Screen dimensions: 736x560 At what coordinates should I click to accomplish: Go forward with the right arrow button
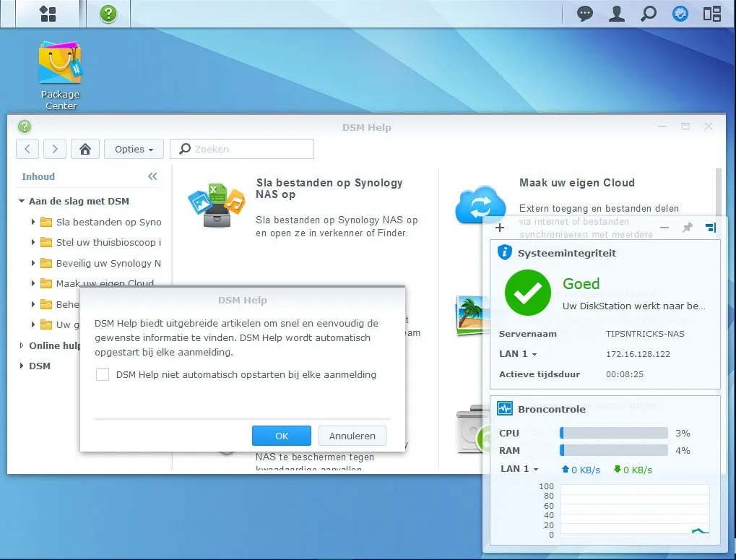tap(54, 149)
